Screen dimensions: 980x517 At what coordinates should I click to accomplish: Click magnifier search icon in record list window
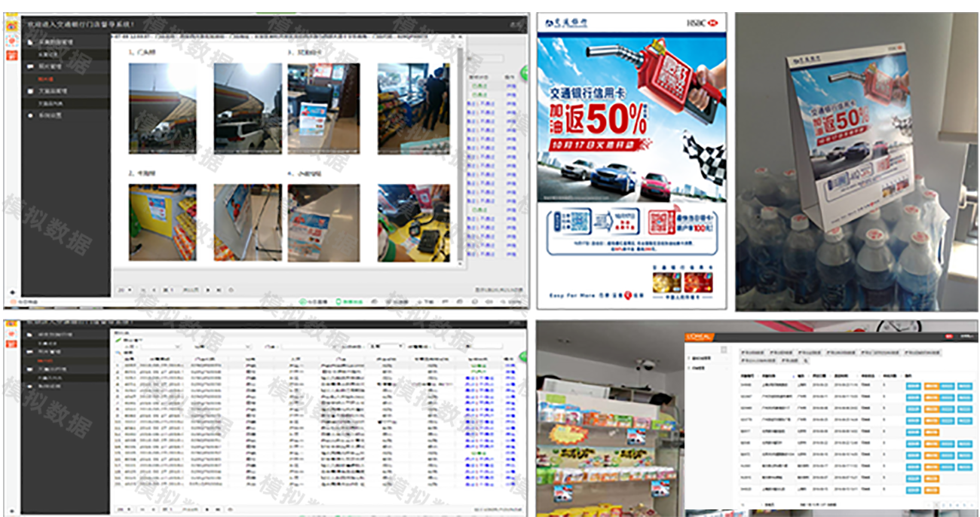118,353
